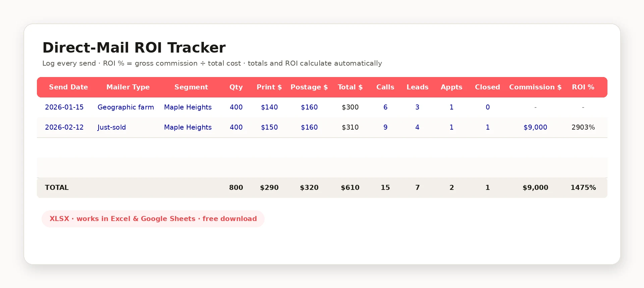Click the $320 total postage cell

pos(309,188)
